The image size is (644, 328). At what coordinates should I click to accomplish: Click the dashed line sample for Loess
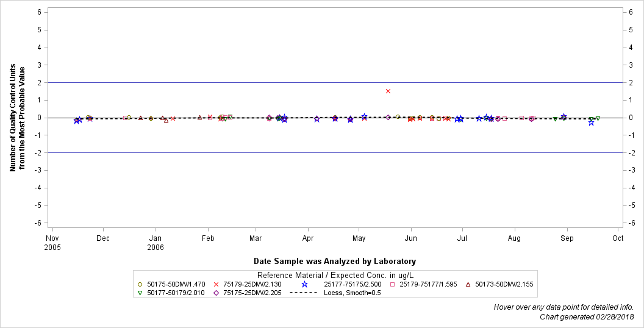point(304,293)
